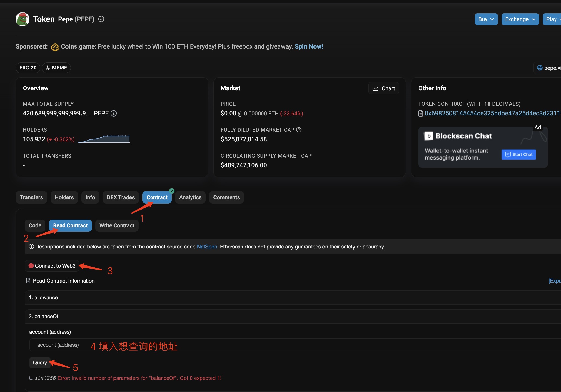561x392 pixels.
Task: Click the contract file icon before token address
Action: pos(420,113)
